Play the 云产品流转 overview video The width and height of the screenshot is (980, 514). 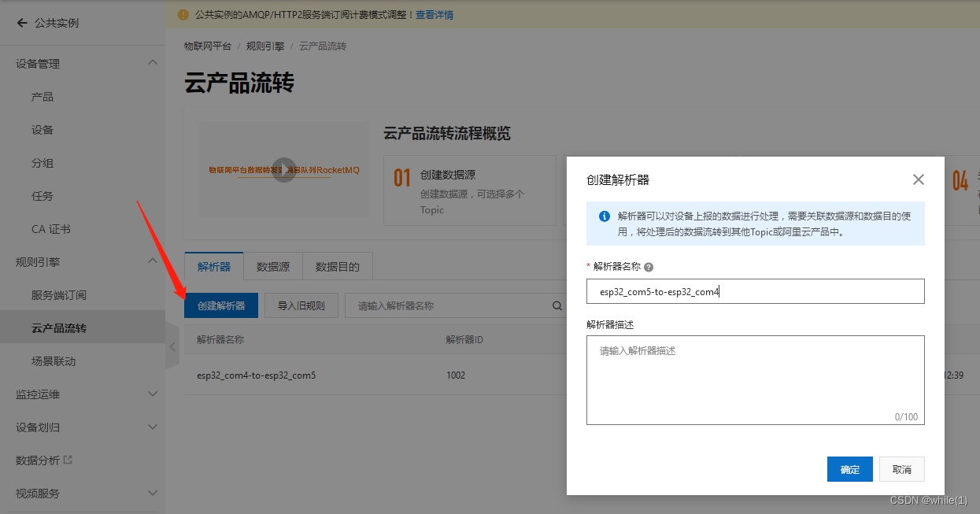click(283, 169)
